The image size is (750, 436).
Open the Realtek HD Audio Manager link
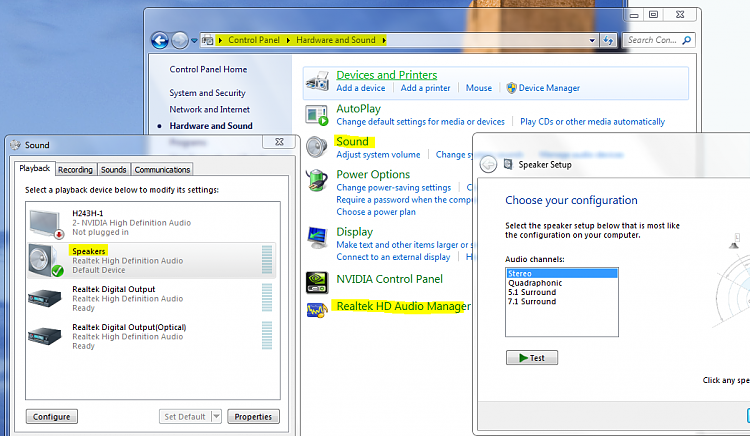point(403,306)
